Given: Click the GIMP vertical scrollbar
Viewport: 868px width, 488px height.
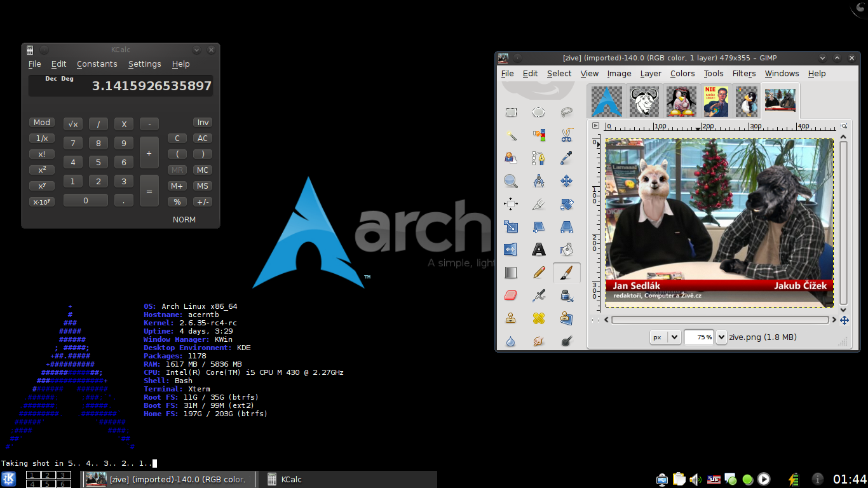Looking at the screenshot, I should point(844,222).
